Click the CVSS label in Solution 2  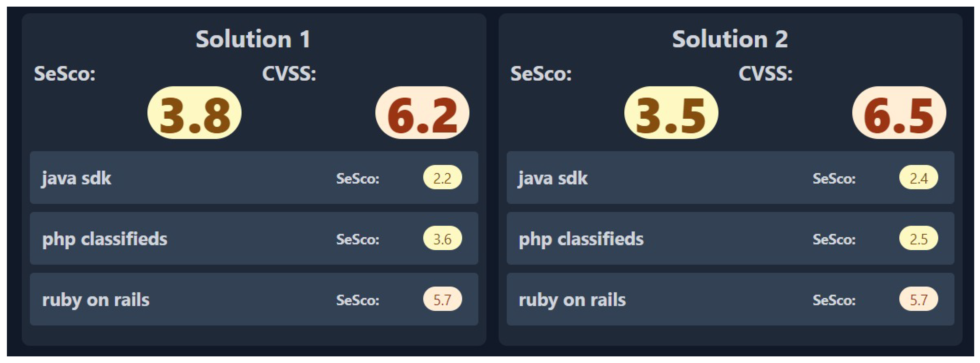coord(765,73)
